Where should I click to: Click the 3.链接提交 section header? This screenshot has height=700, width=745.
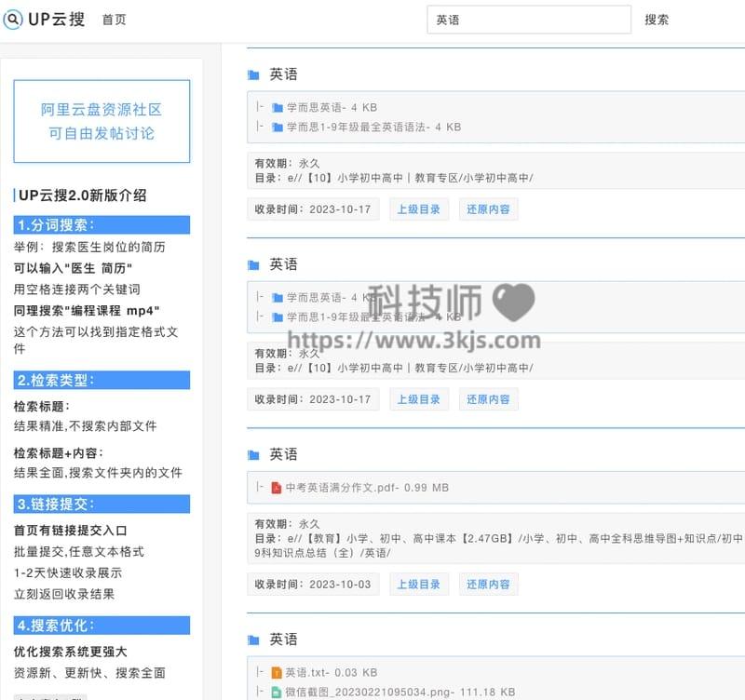point(102,505)
